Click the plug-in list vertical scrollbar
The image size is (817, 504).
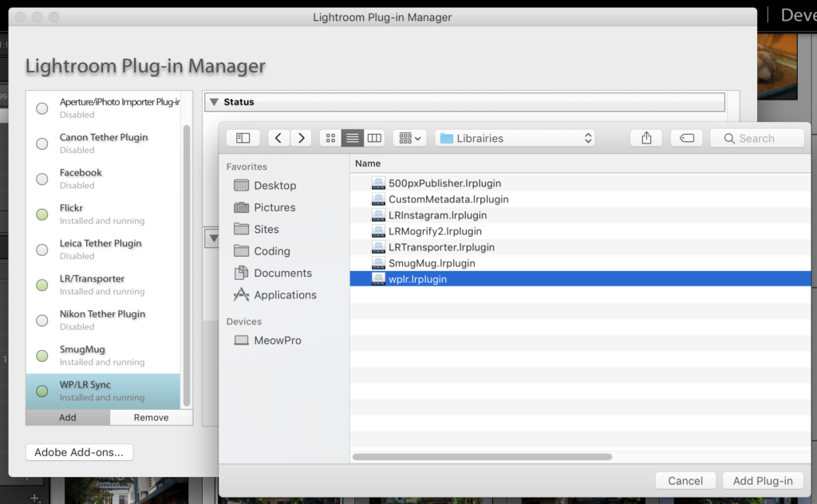187,266
